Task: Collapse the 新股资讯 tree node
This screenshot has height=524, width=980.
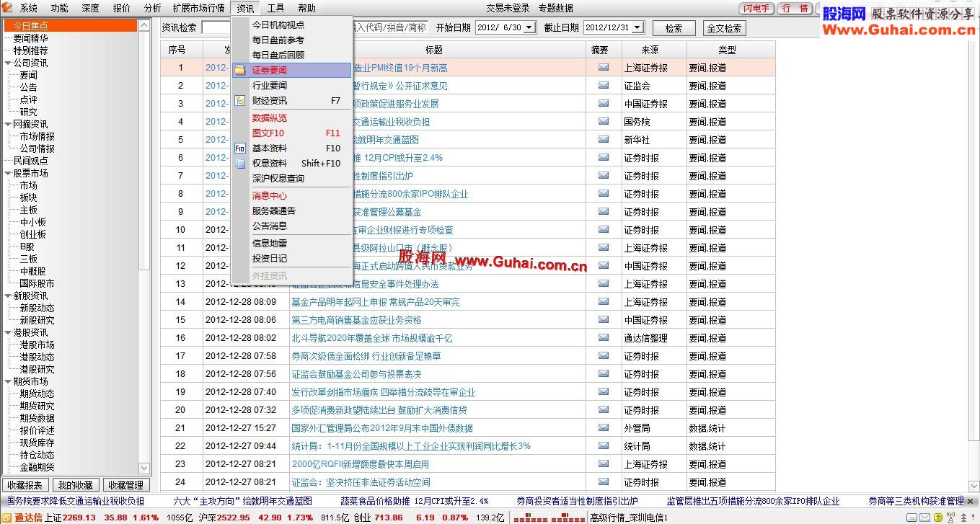Action: click(x=8, y=296)
